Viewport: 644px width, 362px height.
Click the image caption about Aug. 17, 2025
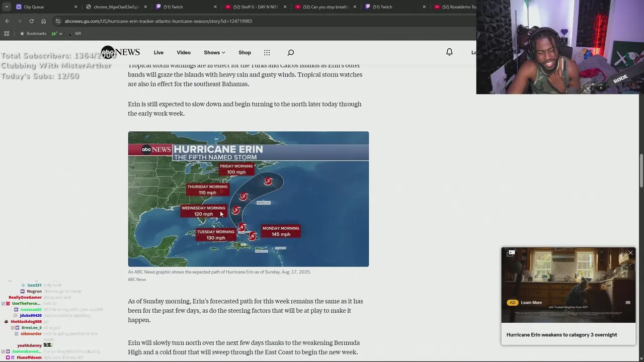pyautogui.click(x=219, y=272)
